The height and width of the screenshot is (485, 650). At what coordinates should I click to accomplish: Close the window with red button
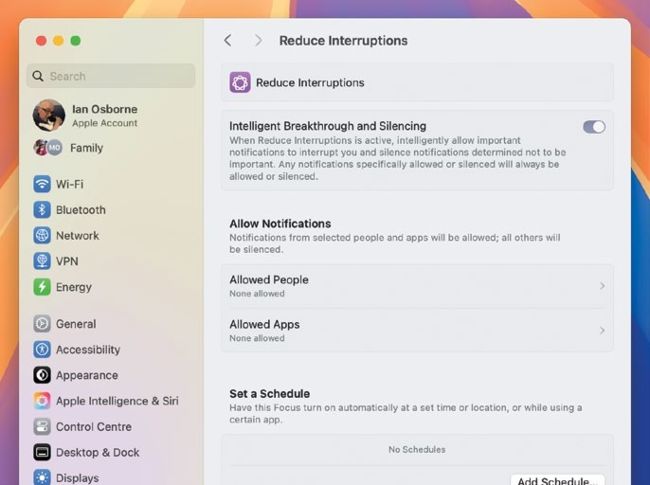[x=41, y=41]
